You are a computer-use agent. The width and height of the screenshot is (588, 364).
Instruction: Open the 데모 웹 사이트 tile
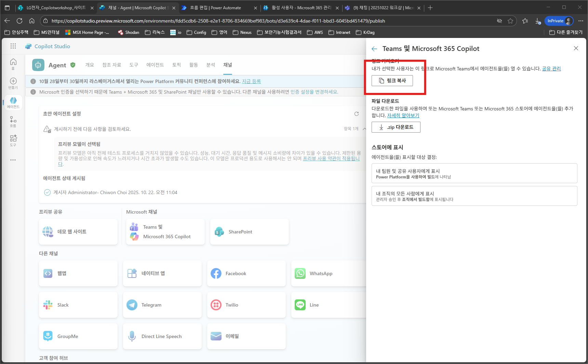(x=78, y=232)
